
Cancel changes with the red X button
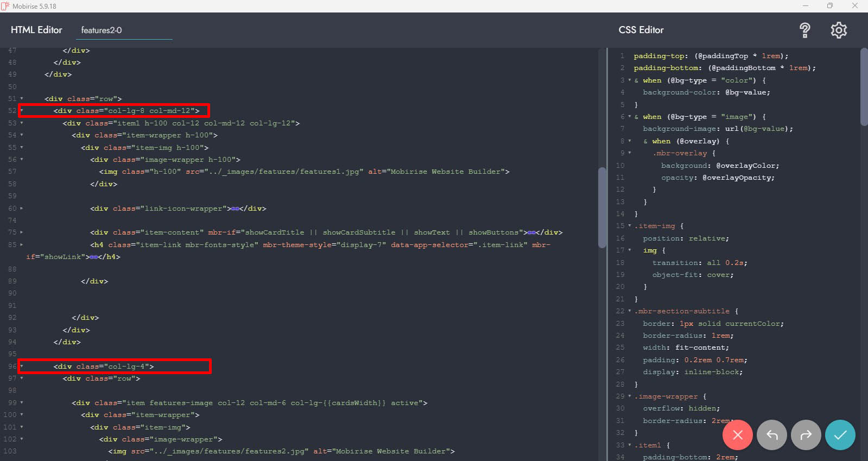737,435
